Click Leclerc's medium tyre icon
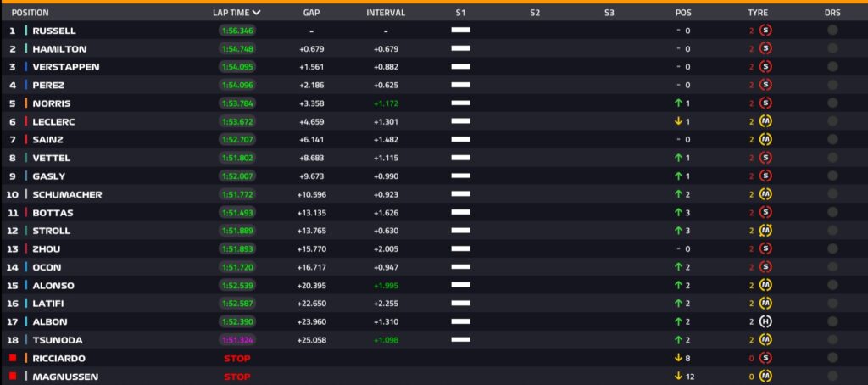Viewport: 868px width, 385px height. coord(765,121)
